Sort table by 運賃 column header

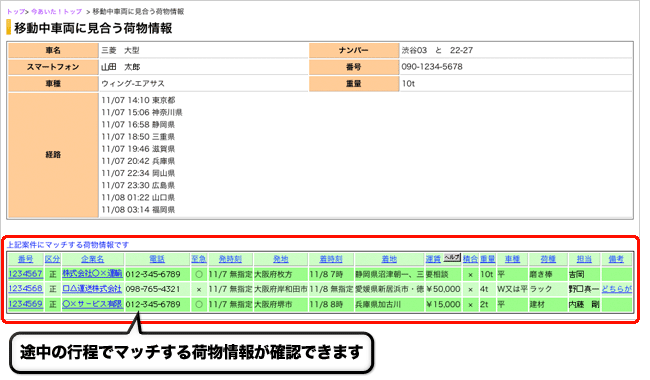pos(433,259)
